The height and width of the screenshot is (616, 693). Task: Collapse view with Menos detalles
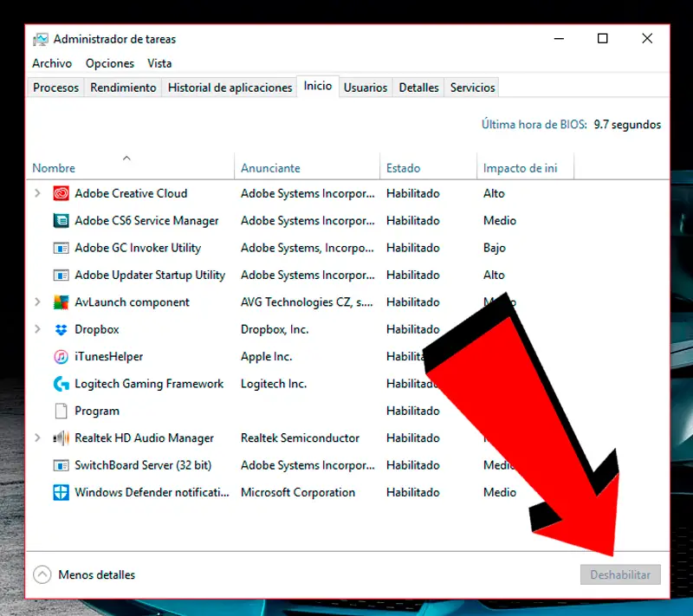(x=84, y=575)
